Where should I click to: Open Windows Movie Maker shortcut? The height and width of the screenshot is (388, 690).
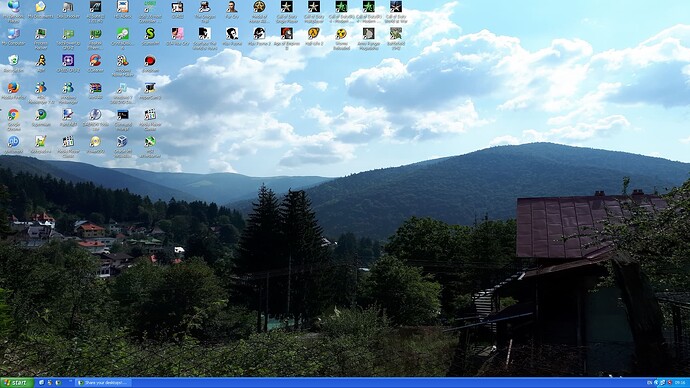pos(122,61)
